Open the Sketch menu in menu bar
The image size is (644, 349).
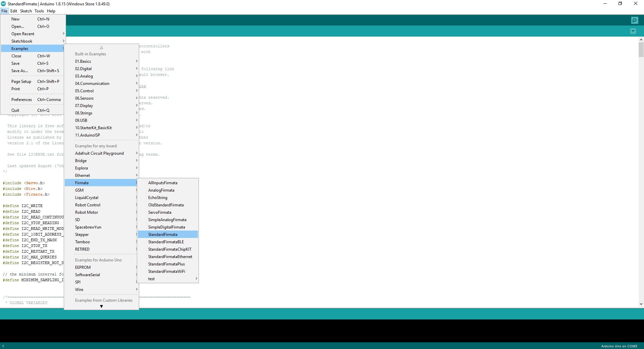point(26,11)
